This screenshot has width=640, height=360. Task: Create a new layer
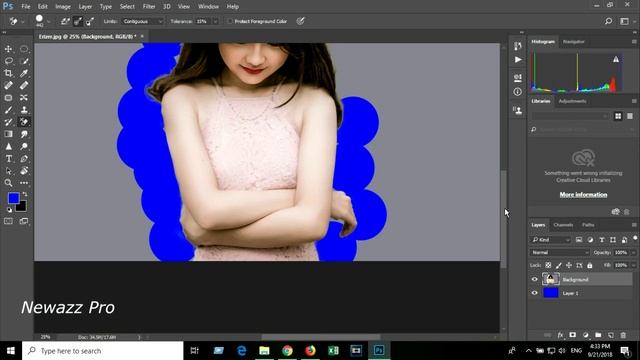611,335
